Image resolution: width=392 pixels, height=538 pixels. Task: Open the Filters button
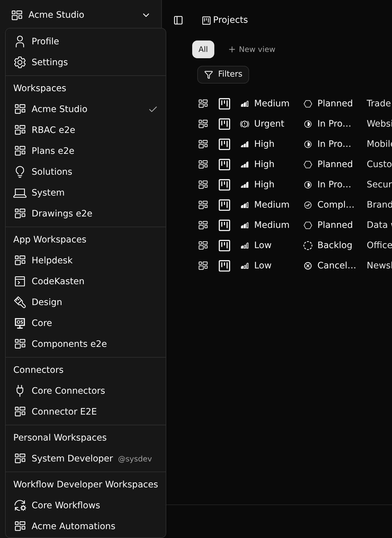coord(223,75)
